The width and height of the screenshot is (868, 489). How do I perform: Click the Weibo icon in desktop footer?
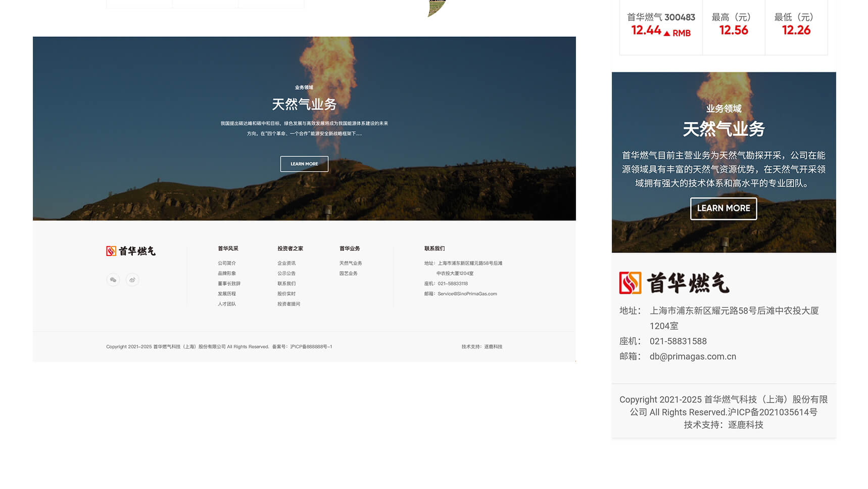tap(132, 280)
